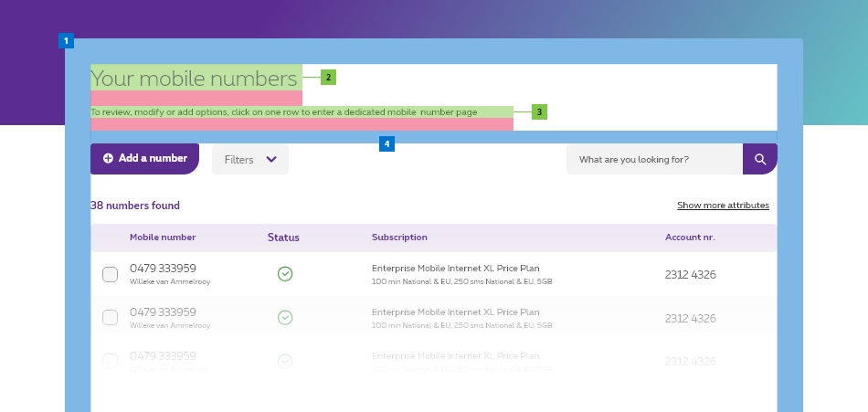Viewport: 868px width, 412px height.
Task: Click green annotation badge number 2
Action: 328,78
